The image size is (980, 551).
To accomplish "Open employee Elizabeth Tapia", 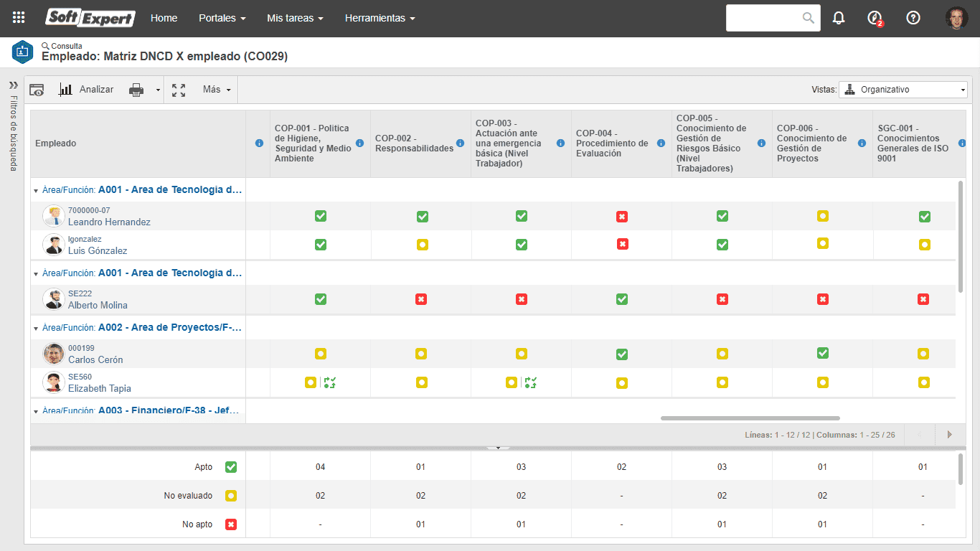I will [100, 388].
